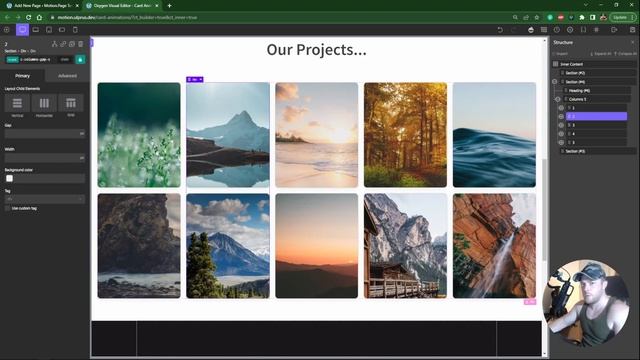Undo the last change
This screenshot has width=640, height=360.
tap(500, 30)
